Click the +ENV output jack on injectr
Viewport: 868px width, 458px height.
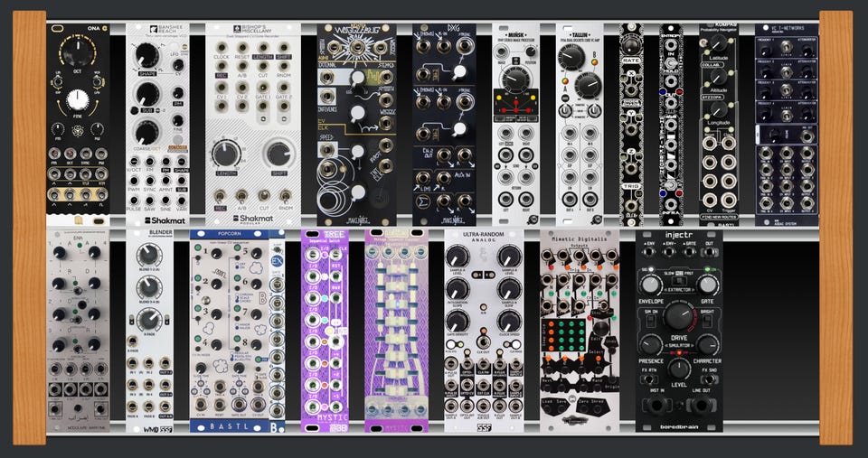point(650,254)
